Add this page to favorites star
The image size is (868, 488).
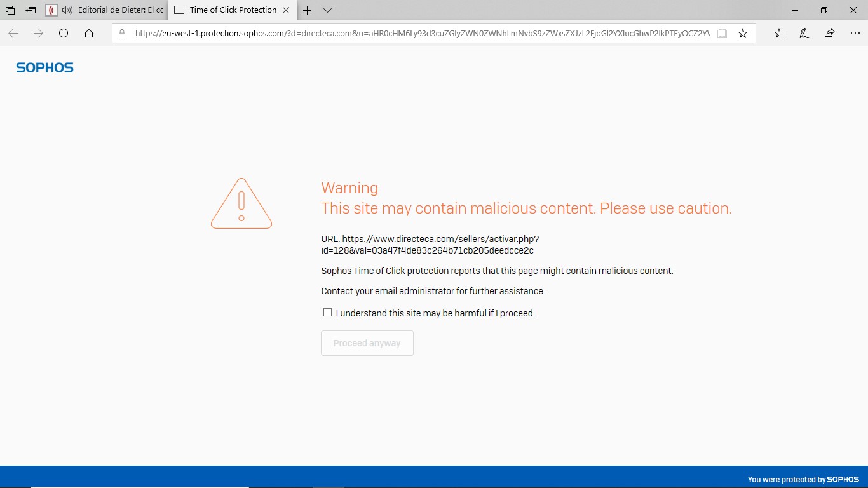click(743, 33)
